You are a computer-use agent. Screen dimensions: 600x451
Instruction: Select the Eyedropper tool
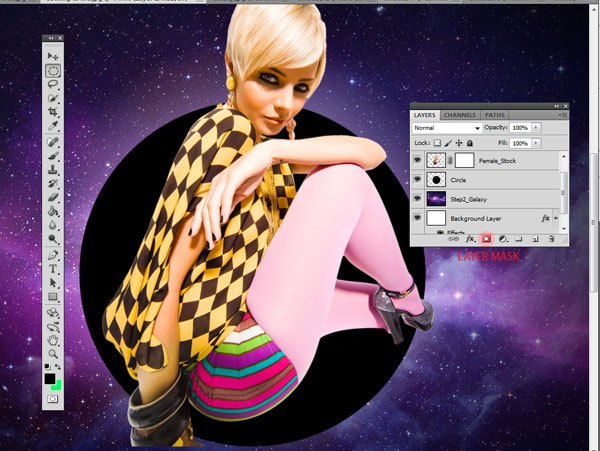tap(53, 126)
